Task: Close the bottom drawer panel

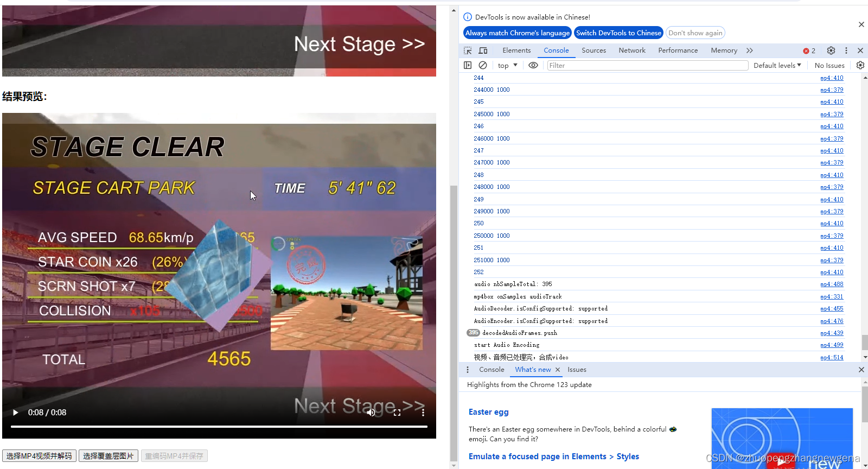Action: click(x=861, y=370)
